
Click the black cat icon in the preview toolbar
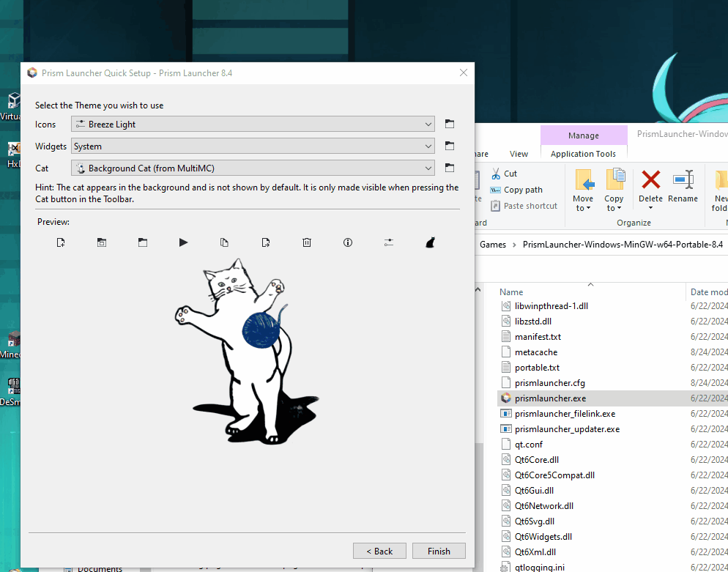click(x=430, y=242)
